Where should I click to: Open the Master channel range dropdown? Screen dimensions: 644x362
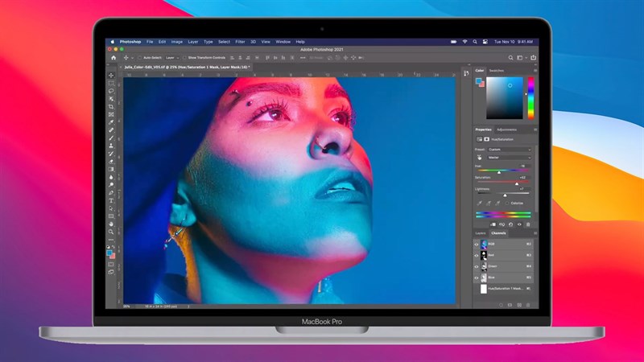point(510,158)
